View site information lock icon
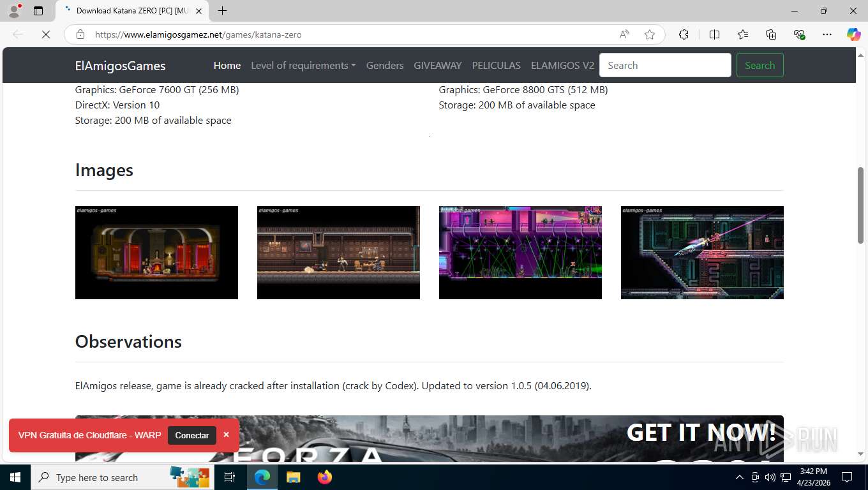 [x=80, y=34]
